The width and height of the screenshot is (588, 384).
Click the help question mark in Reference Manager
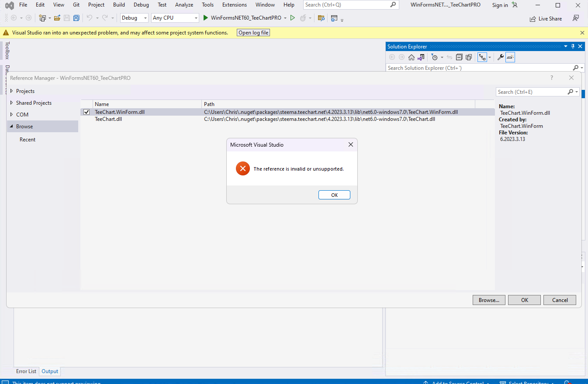(552, 78)
